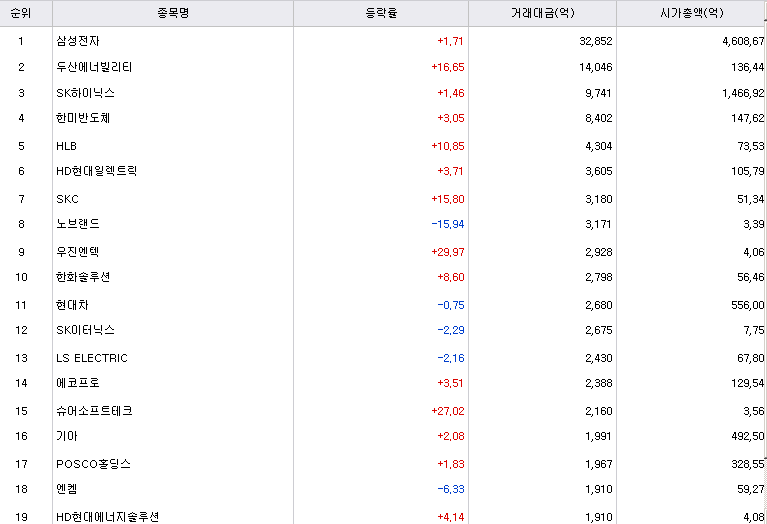
Task: Click trading value 14,046
Action: [595, 67]
